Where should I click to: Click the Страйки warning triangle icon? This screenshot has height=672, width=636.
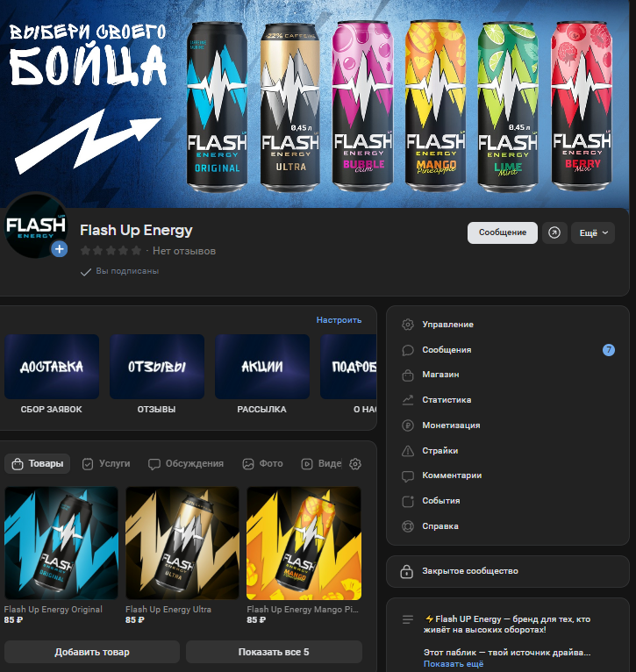pyautogui.click(x=408, y=451)
